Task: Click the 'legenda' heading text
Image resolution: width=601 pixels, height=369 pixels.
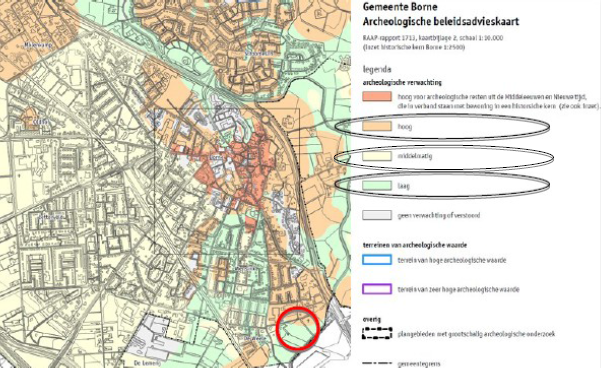Action: tap(377, 70)
